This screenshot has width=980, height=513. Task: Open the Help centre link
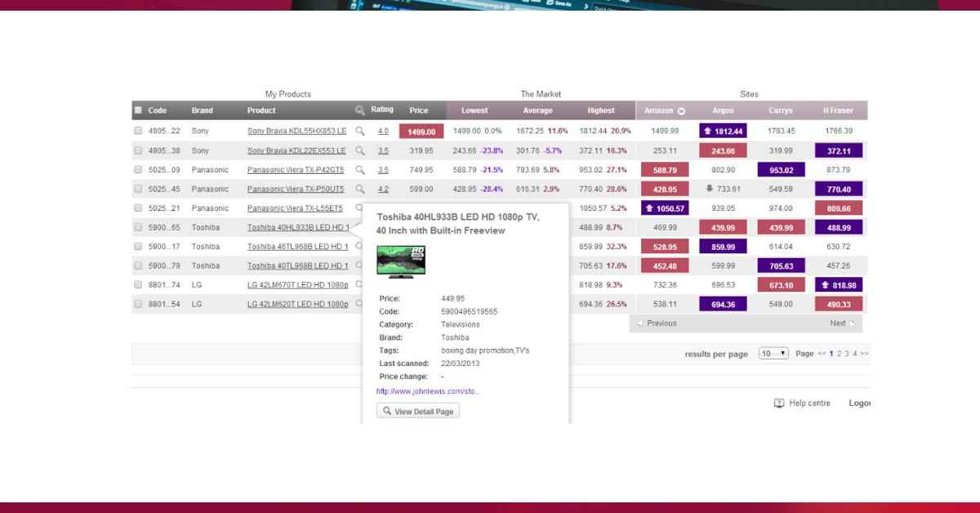[x=810, y=403]
